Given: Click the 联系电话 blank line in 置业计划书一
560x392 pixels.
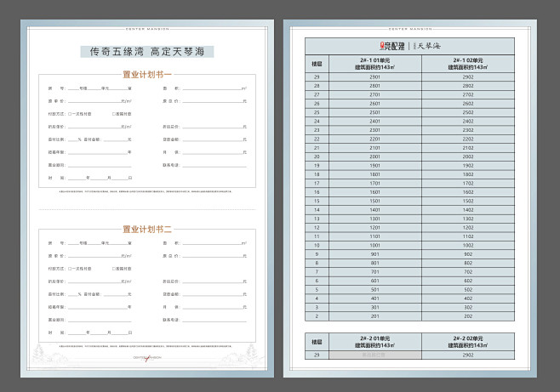Looking at the screenshot, I should pyautogui.click(x=214, y=166).
